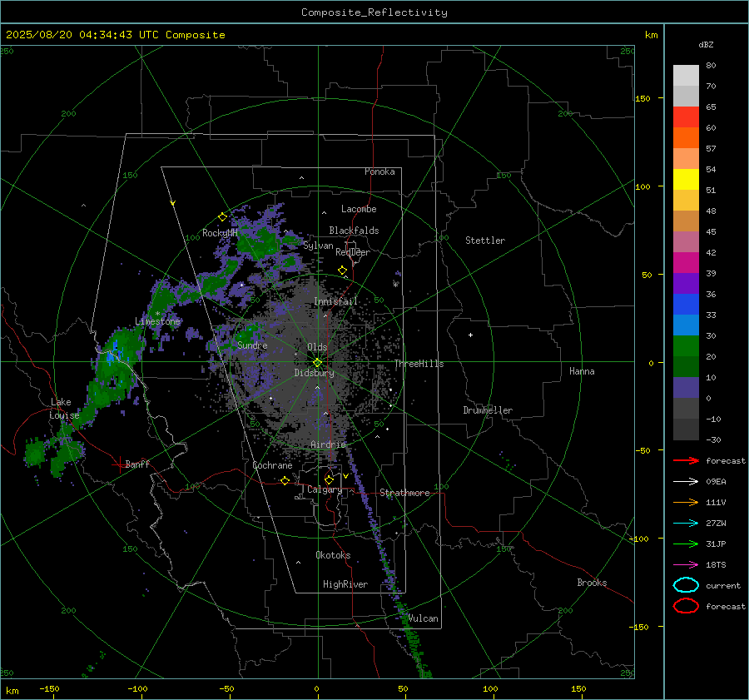The height and width of the screenshot is (700, 749).
Task: Click the Olds city label
Action: coord(317,347)
